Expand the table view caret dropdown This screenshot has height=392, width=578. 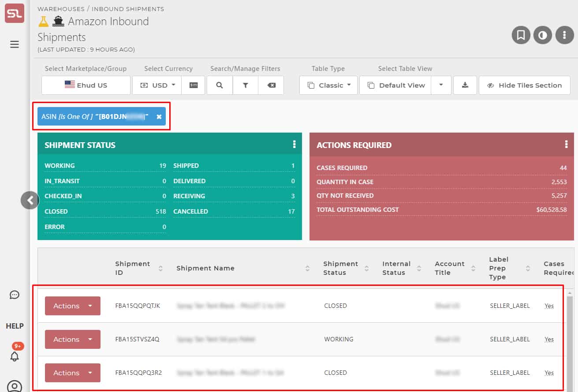[x=441, y=85]
